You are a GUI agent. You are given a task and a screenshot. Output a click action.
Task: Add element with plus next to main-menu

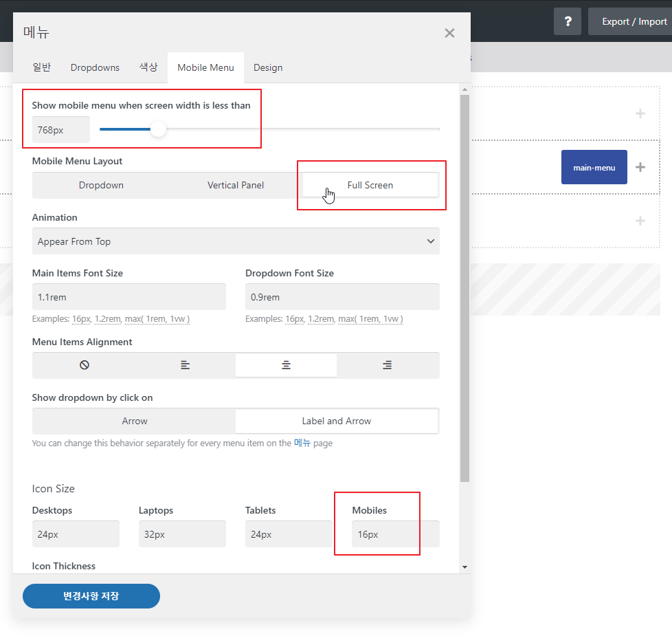[x=640, y=167]
